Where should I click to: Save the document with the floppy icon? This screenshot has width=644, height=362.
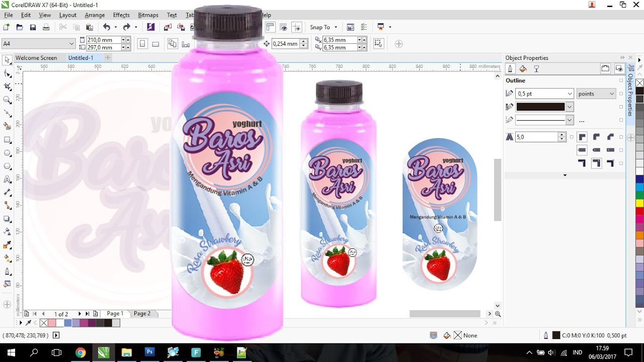(33, 27)
